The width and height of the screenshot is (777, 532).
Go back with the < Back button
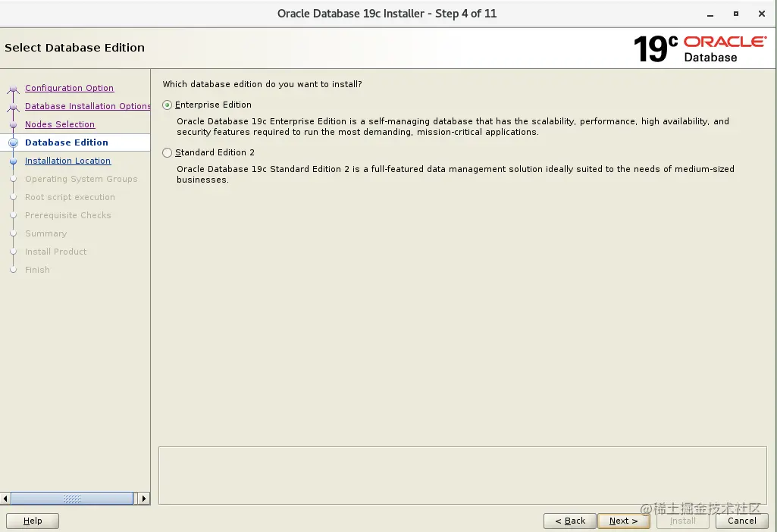tap(570, 521)
